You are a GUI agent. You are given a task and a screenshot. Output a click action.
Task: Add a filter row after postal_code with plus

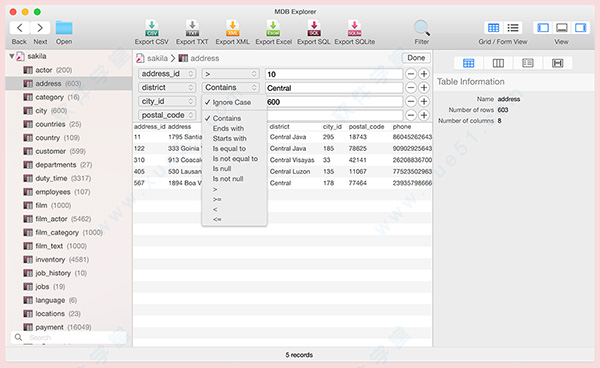[x=424, y=115]
